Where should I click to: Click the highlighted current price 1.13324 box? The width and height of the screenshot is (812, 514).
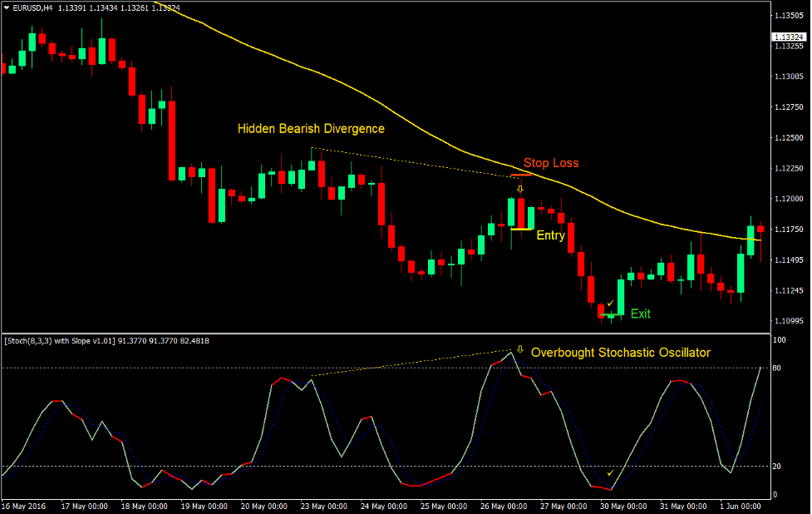[790, 37]
